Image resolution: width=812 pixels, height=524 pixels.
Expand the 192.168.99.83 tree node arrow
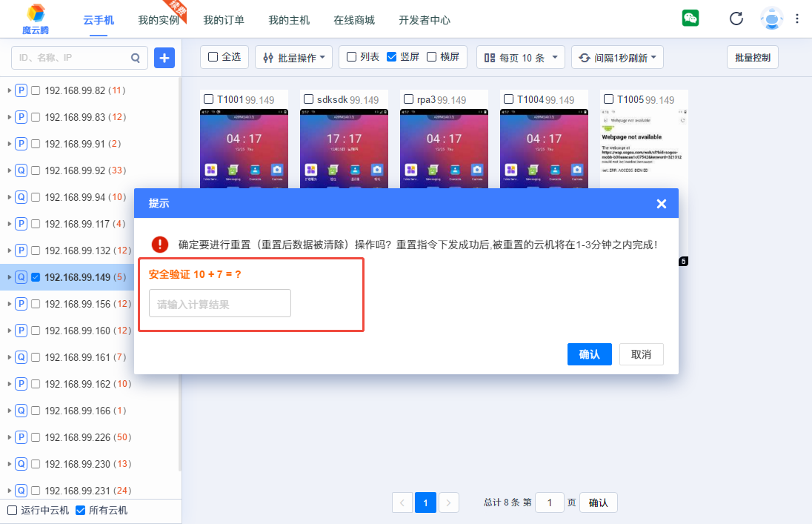(x=9, y=117)
